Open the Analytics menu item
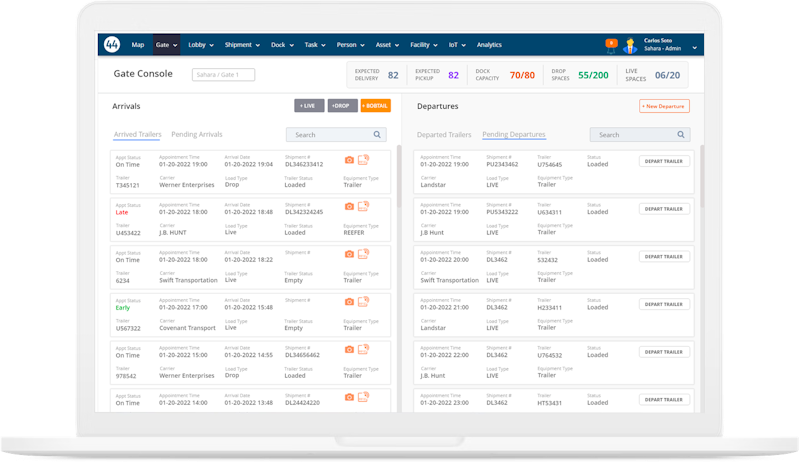This screenshot has width=800, height=462. tap(489, 45)
